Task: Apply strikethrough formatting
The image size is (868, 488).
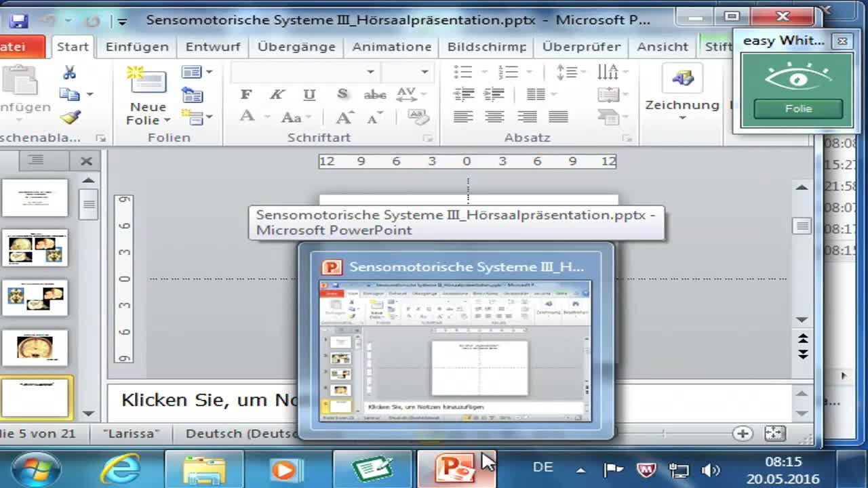Action: tap(375, 94)
